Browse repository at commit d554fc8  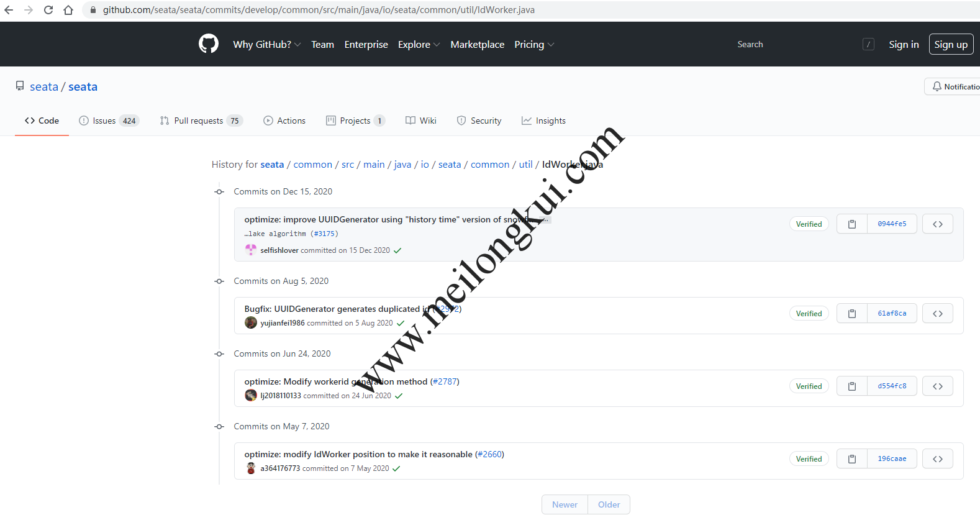point(937,386)
